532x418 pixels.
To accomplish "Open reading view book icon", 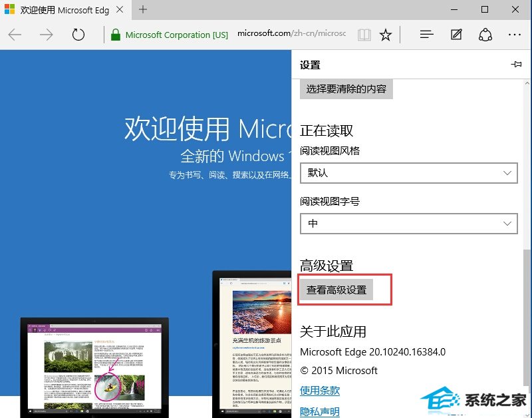I will 364,35.
